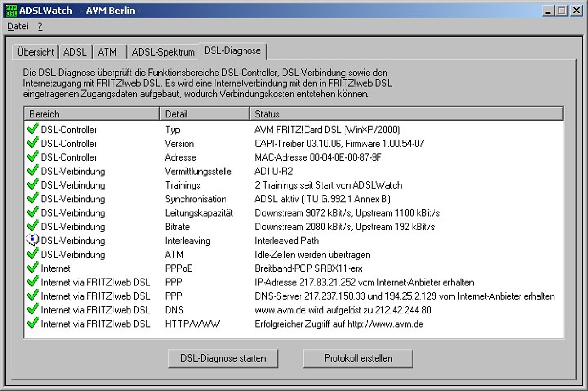This screenshot has height=391, width=588.
Task: Click the 'Internet' Bereich cell of the PPPoE row
Action: 56,268
